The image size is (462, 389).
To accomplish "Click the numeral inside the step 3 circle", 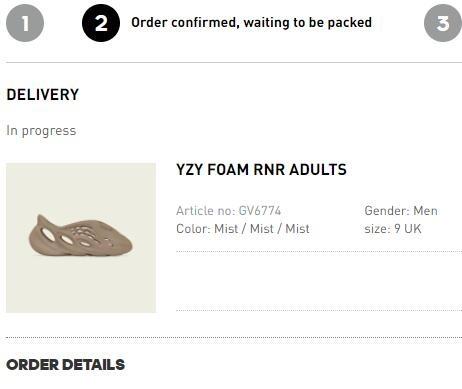I will coord(443,23).
